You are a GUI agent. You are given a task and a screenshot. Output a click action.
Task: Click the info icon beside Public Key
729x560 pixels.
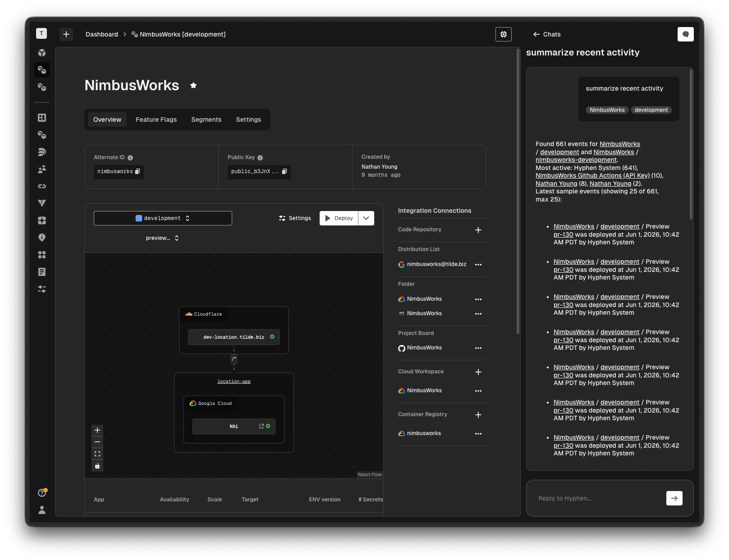coord(260,158)
